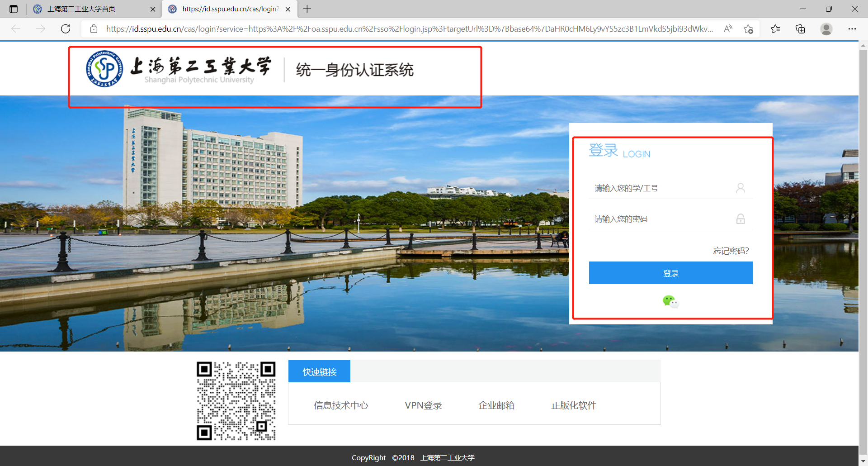Click the Shanghai Polytechnic University logo
868x466 pixels.
coord(104,69)
